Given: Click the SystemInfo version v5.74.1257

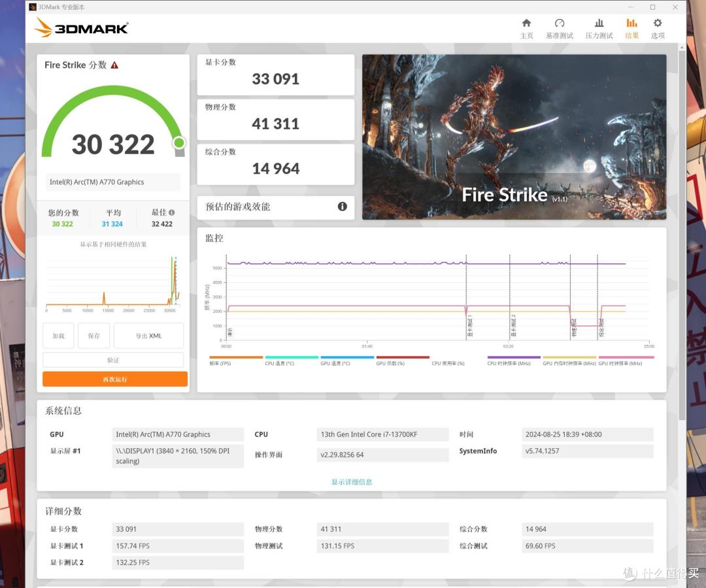Looking at the screenshot, I should coord(587,451).
